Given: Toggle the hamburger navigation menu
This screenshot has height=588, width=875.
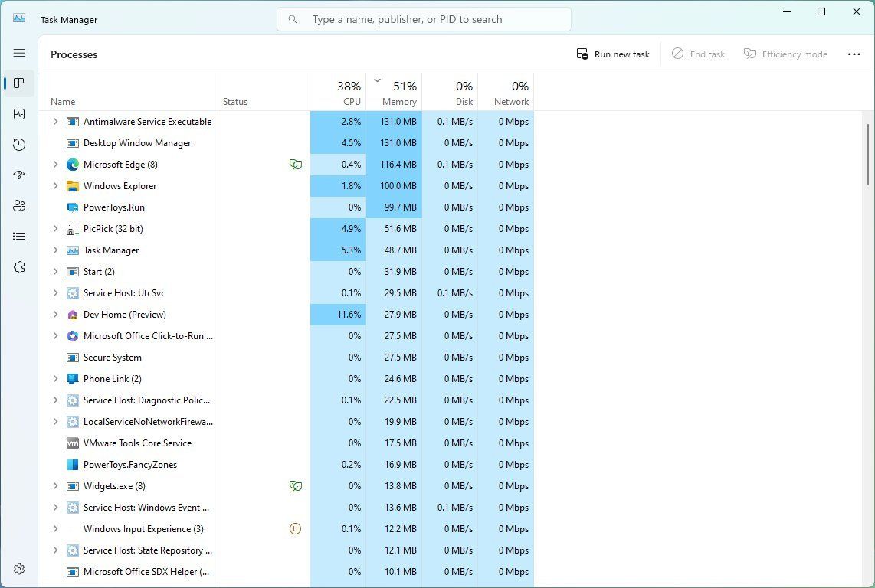Looking at the screenshot, I should 19,53.
